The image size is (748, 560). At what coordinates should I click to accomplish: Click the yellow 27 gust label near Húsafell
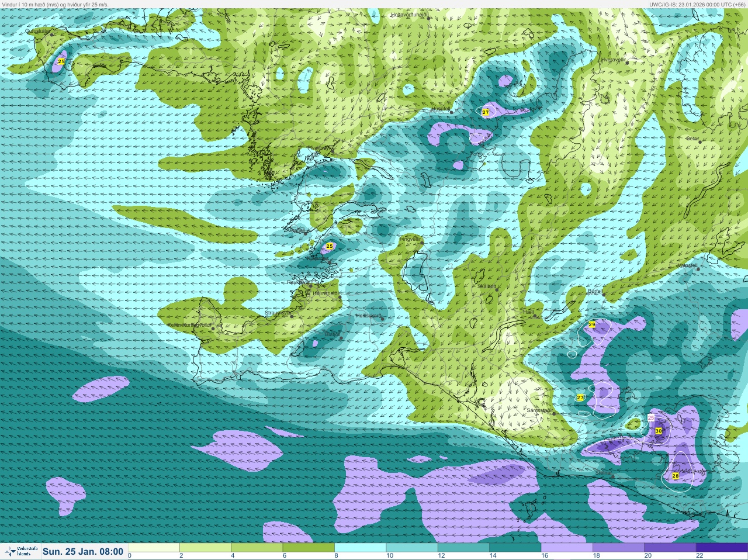point(485,112)
